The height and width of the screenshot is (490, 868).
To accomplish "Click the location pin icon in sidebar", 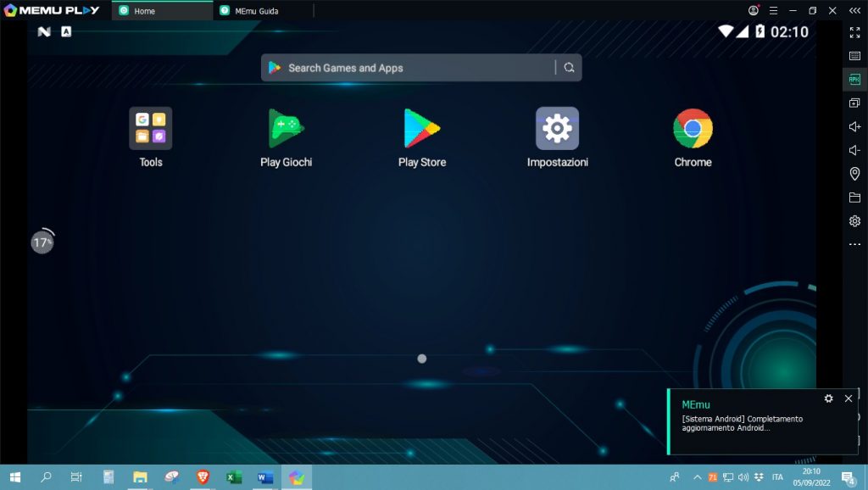I will click(x=854, y=174).
